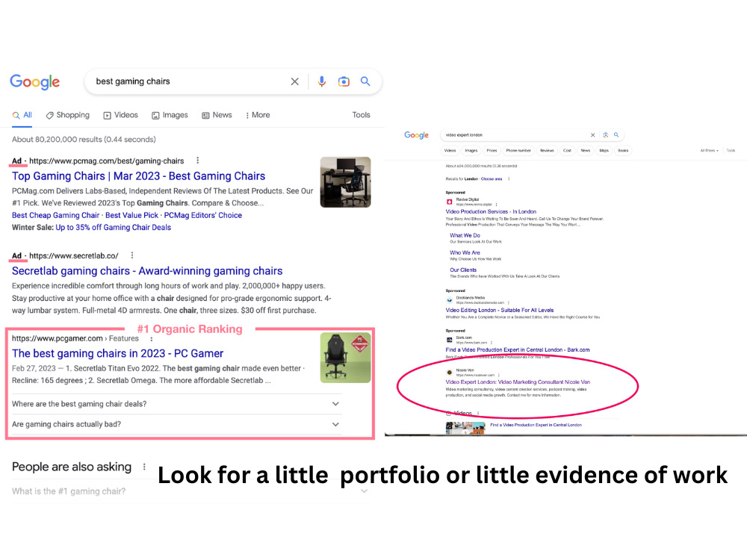Viewport: 747px width, 560px height.
Task: Open options menu beside Nicole Ven URL
Action: click(499, 376)
